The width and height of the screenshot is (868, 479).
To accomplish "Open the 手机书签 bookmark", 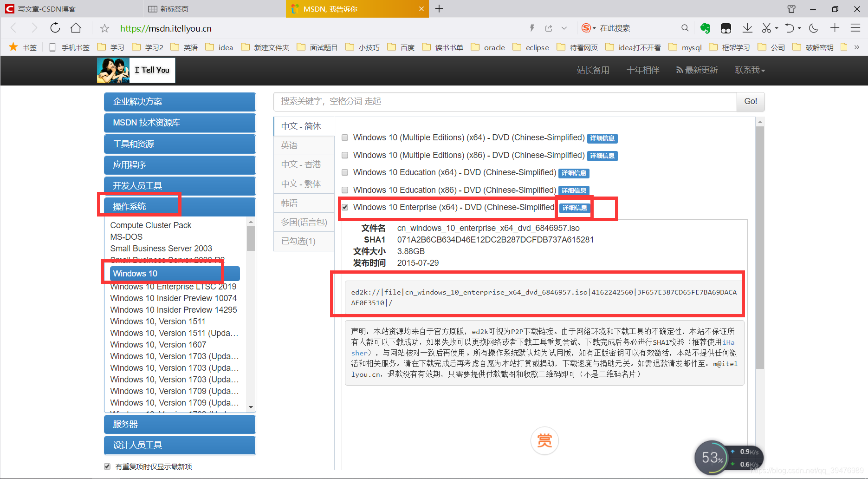I will (70, 47).
